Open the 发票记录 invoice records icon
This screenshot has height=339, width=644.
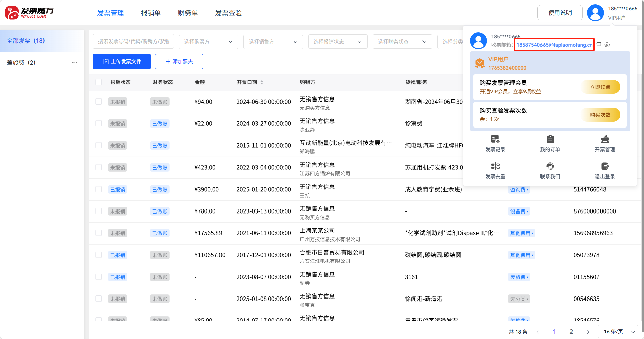point(495,139)
